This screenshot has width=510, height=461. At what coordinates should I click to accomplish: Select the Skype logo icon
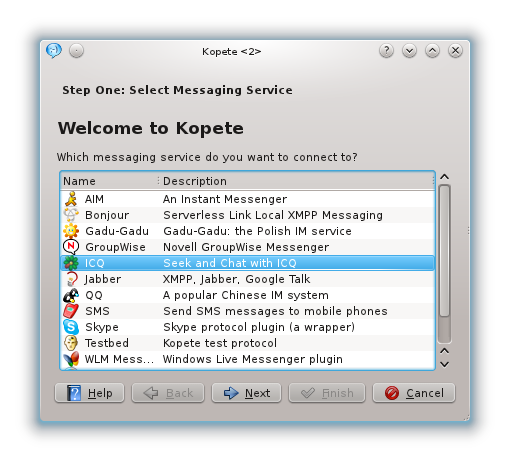[x=71, y=327]
